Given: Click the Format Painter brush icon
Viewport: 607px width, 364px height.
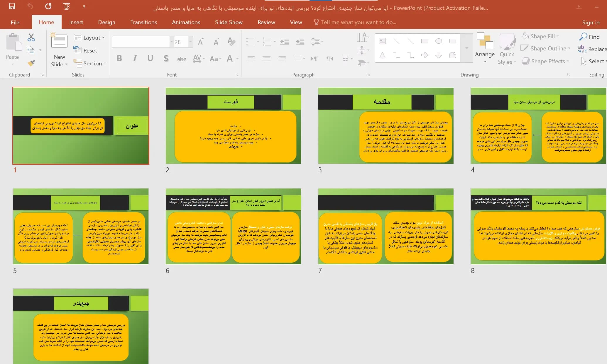Looking at the screenshot, I should 31,63.
